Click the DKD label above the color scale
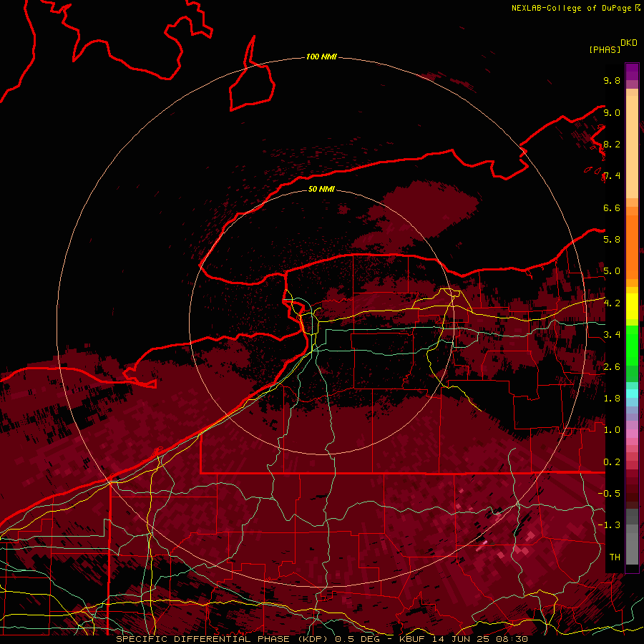 tap(629, 43)
